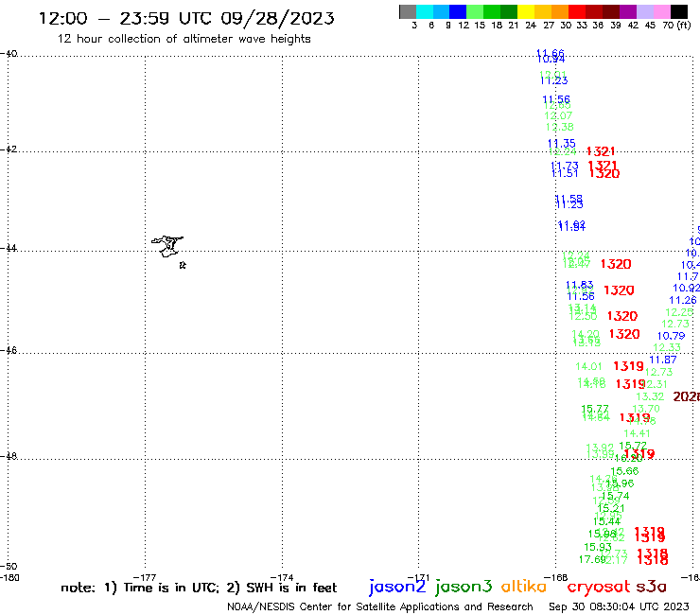Click the green wave height value '15.44'
Image resolution: width=700 pixels, height=615 pixels.
(x=607, y=521)
